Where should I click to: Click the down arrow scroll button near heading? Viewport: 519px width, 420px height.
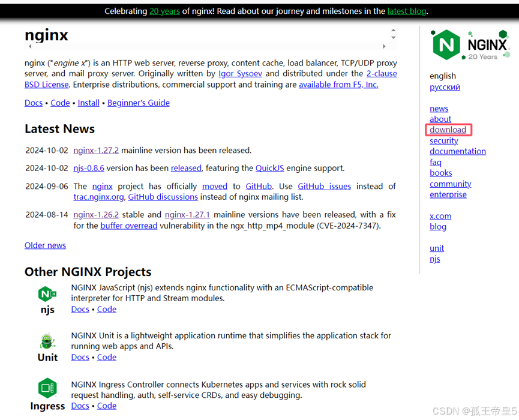(x=393, y=37)
